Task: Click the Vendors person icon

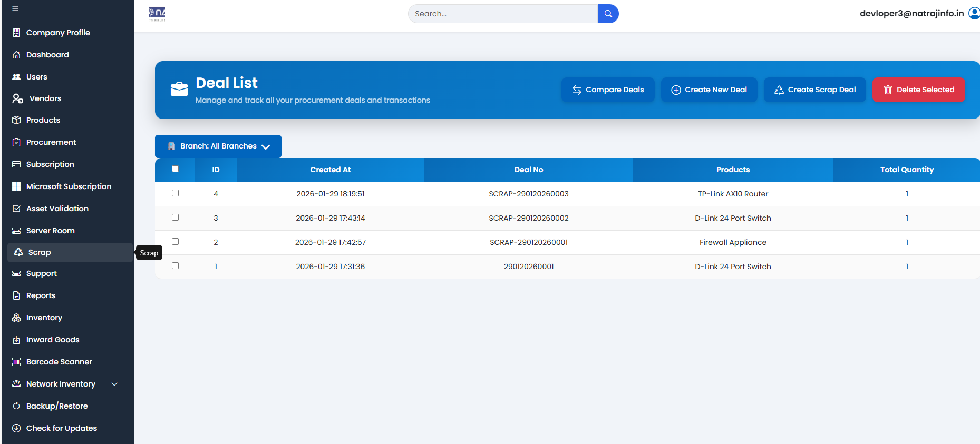Action: [17, 98]
